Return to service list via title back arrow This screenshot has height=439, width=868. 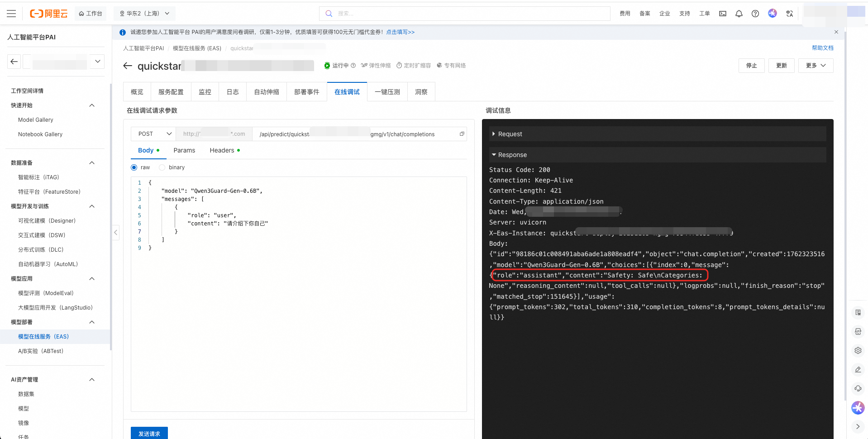(128, 66)
